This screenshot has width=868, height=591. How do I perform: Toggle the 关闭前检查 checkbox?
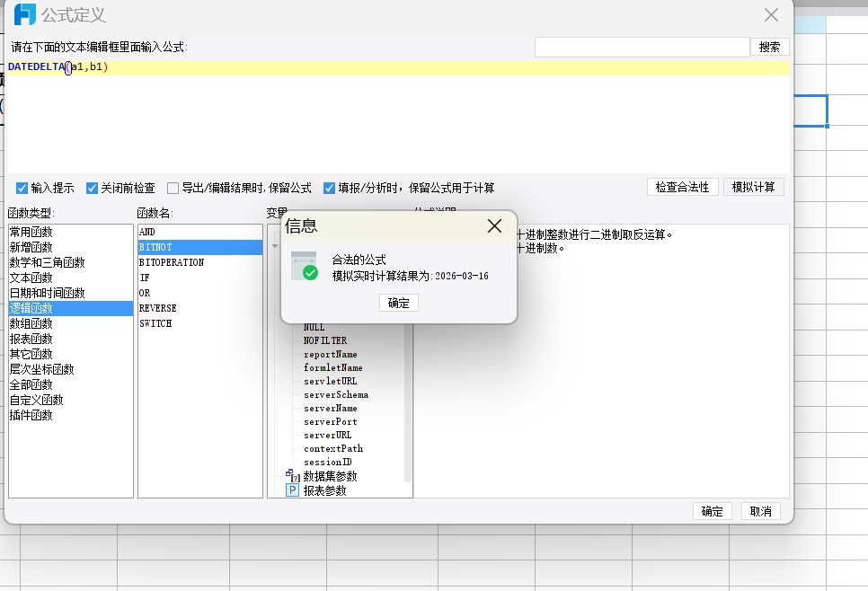click(92, 188)
